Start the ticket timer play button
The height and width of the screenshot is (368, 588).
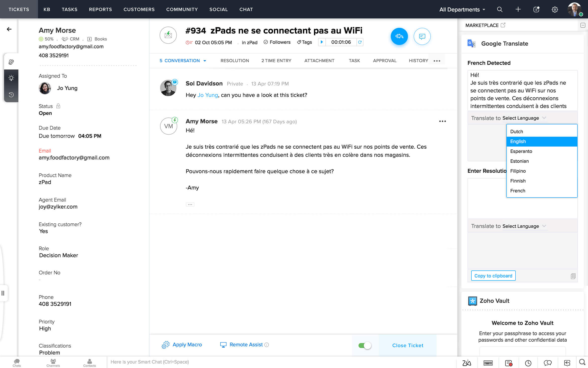click(322, 42)
